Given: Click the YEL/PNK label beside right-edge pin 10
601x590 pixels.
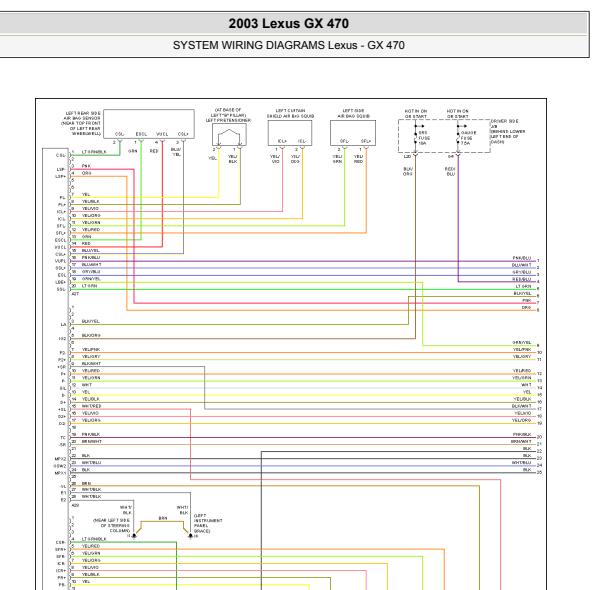Looking at the screenshot, I should [x=522, y=350].
